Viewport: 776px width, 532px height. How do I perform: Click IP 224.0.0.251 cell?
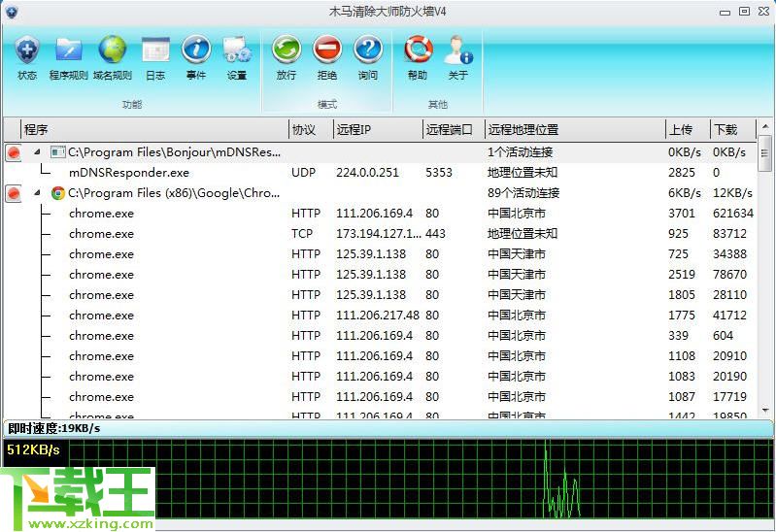click(x=367, y=173)
